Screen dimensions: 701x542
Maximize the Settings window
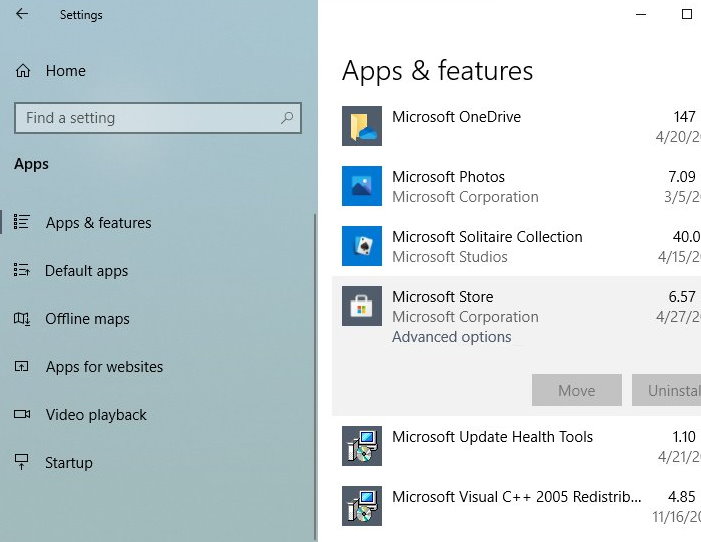pos(687,14)
